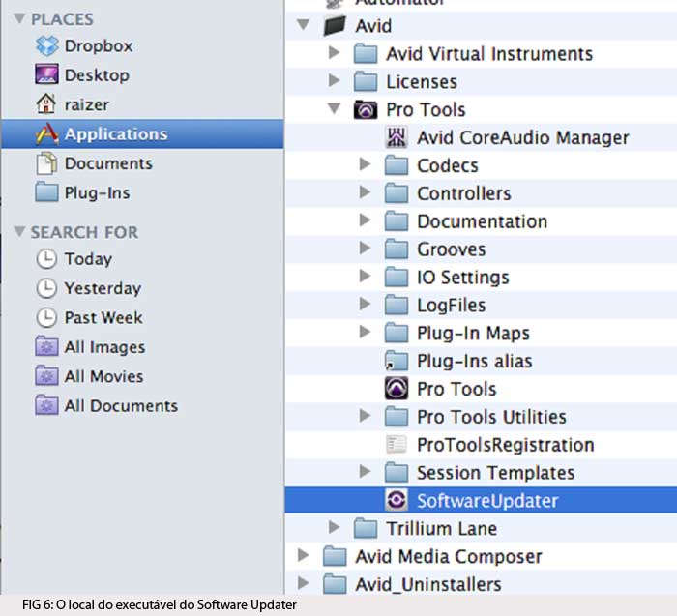Select the Session Templates folder name
Screen dimensions: 677x616
coord(495,473)
